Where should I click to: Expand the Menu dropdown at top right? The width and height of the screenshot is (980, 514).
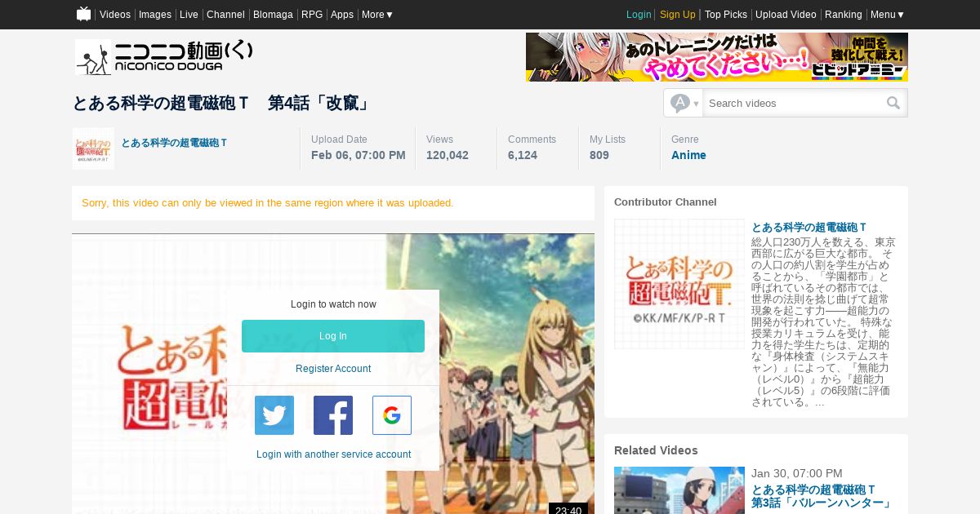pyautogui.click(x=888, y=15)
